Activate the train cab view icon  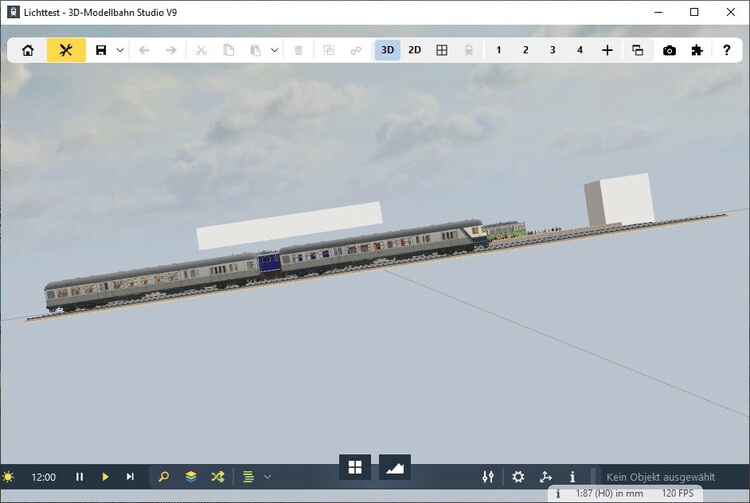coord(469,50)
